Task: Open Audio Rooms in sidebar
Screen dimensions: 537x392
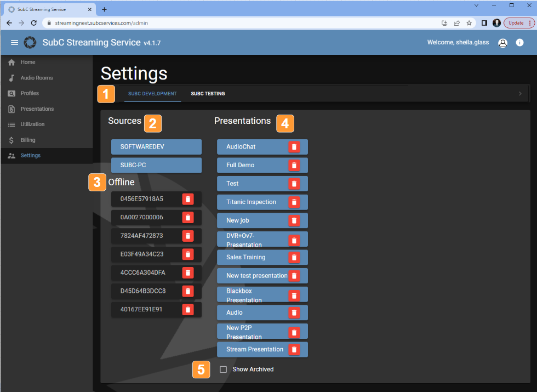Action: (x=47, y=78)
